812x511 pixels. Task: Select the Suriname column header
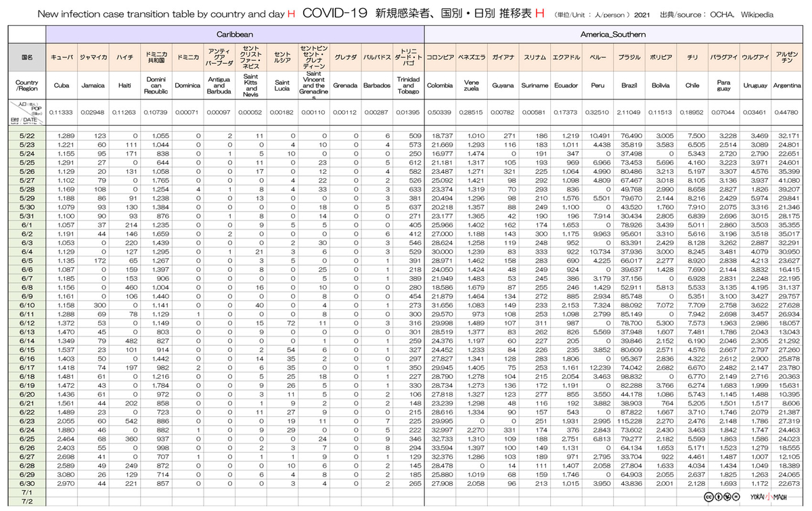(535, 85)
